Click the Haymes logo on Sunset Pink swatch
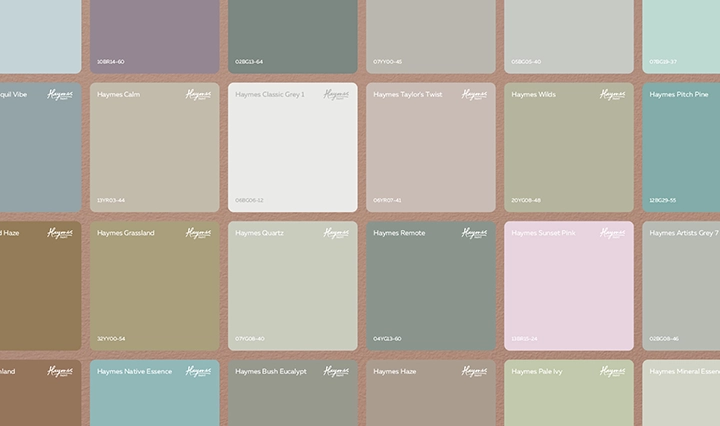This screenshot has height=426, width=720. coord(613,233)
